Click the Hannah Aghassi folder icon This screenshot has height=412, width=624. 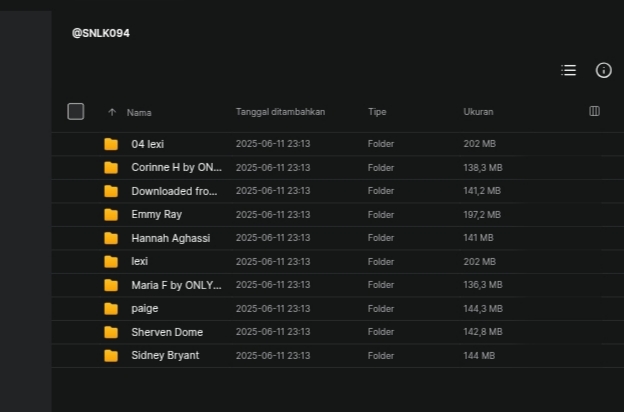[x=111, y=238]
